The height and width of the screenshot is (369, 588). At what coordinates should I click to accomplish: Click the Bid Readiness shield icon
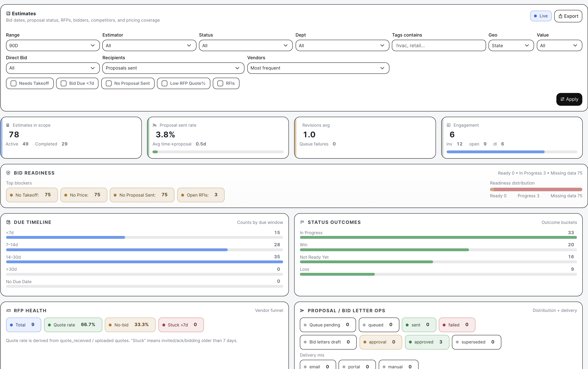point(8,173)
